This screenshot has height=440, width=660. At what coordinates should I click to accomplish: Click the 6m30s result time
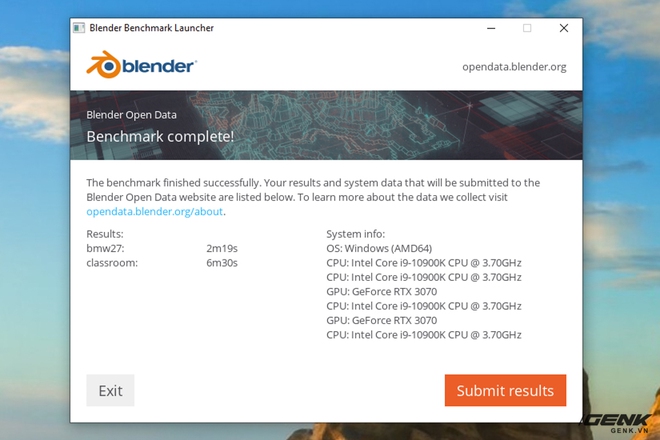(x=222, y=263)
